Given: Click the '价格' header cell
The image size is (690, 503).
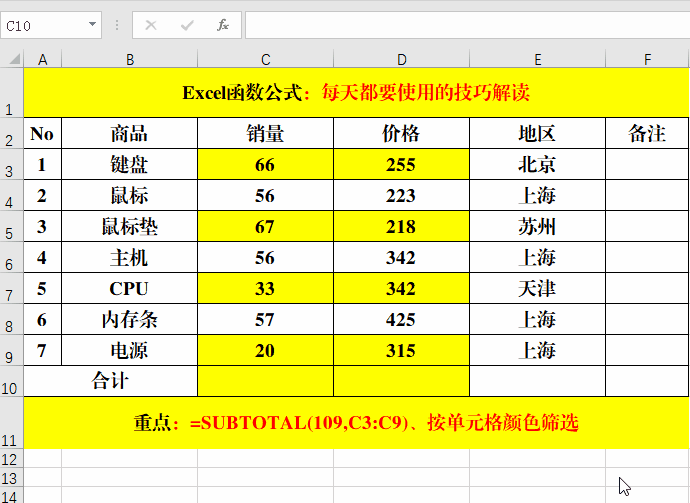Looking at the screenshot, I should tap(401, 133).
